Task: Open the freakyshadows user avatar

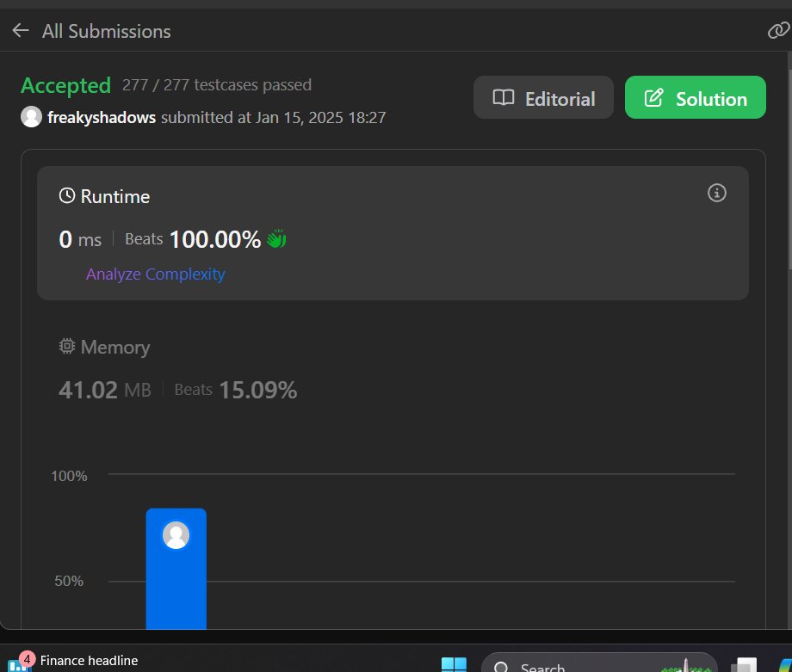Action: (31, 117)
